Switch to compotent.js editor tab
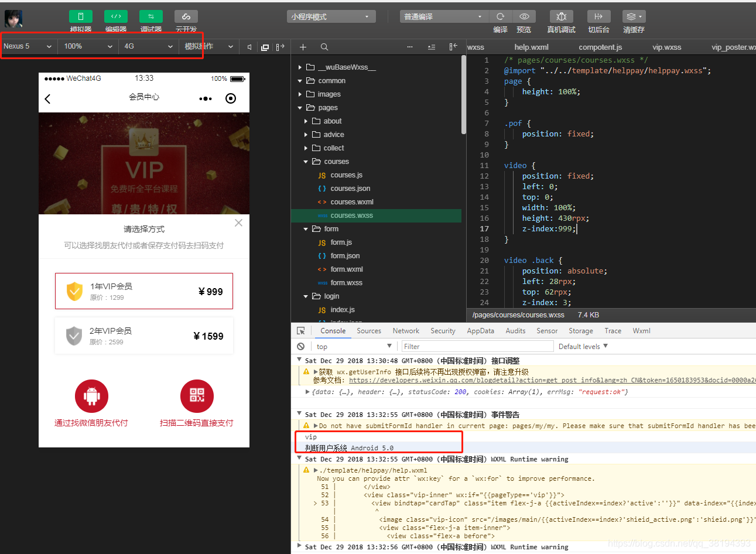The height and width of the screenshot is (554, 756). pyautogui.click(x=600, y=47)
